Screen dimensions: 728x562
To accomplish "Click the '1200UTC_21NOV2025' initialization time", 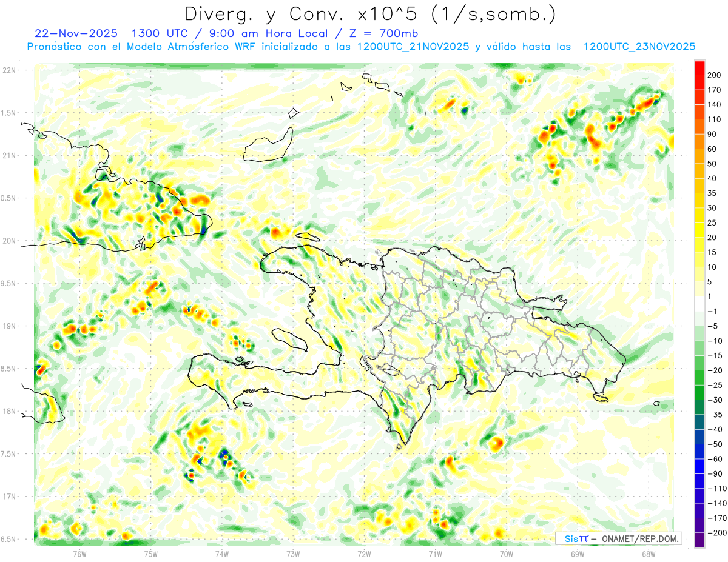I will (413, 47).
